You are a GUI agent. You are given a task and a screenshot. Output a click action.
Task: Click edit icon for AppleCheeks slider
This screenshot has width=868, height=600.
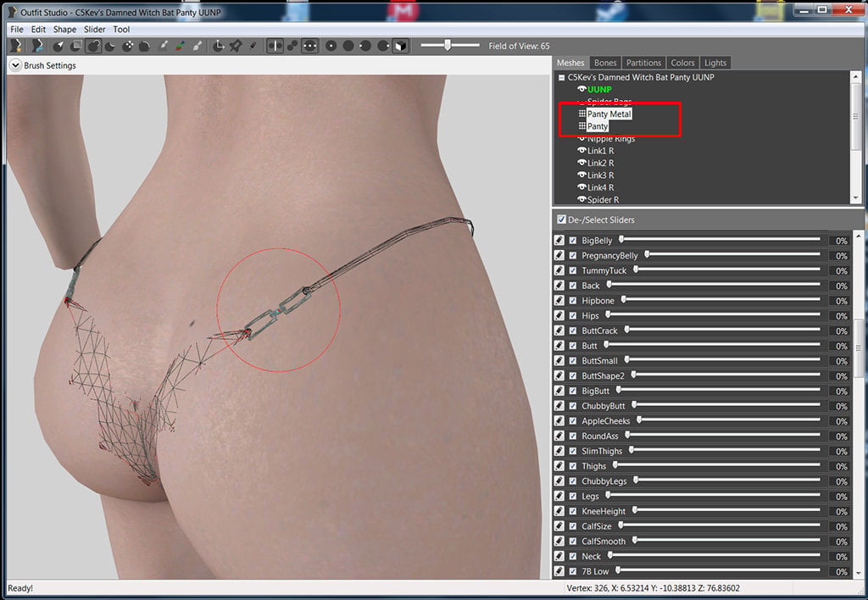(x=559, y=420)
